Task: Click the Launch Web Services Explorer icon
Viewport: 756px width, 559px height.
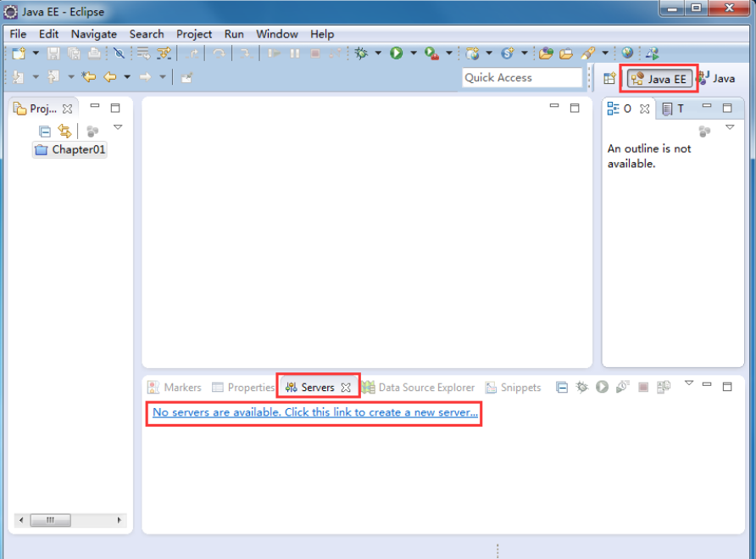Action: click(x=652, y=53)
